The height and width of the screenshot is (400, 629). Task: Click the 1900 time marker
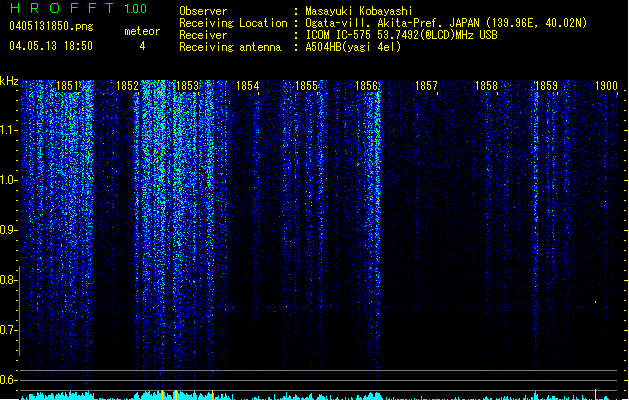[606, 86]
